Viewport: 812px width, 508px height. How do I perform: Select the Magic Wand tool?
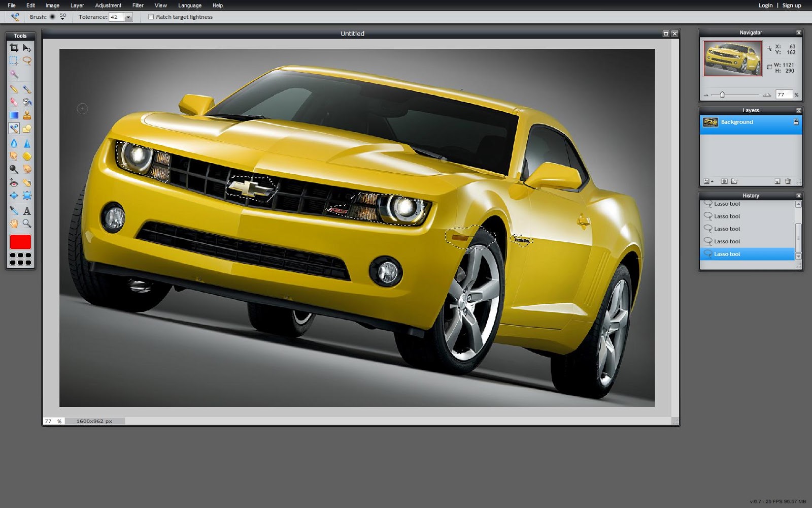pyautogui.click(x=14, y=75)
